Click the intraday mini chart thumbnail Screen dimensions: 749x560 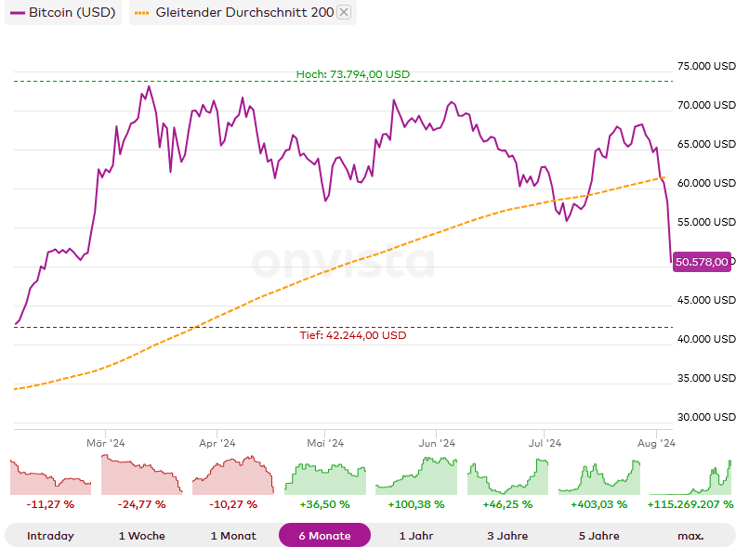(x=50, y=477)
